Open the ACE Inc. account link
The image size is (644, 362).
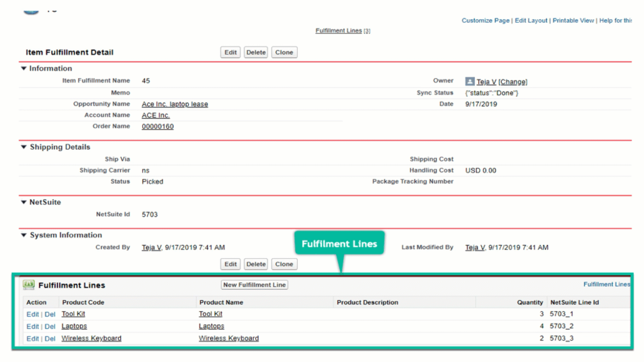coord(156,115)
